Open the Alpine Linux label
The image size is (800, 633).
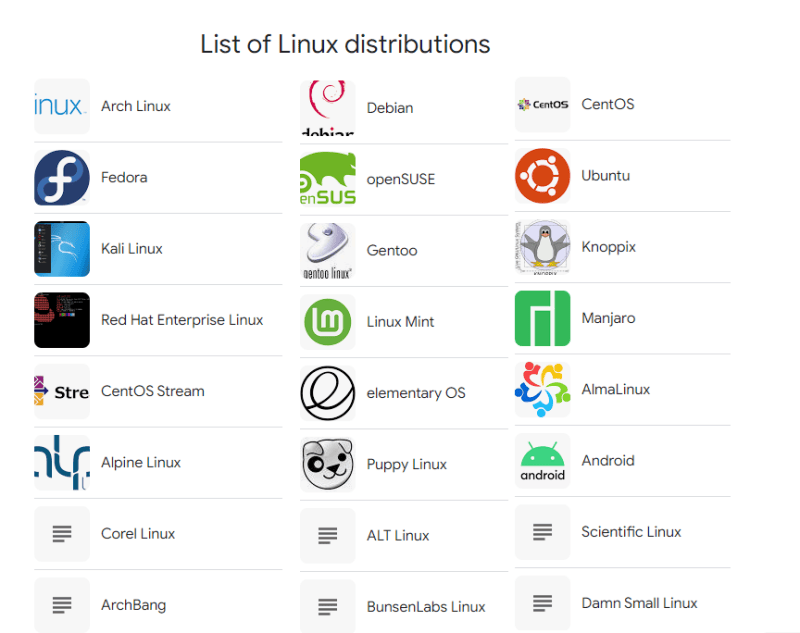click(x=141, y=463)
